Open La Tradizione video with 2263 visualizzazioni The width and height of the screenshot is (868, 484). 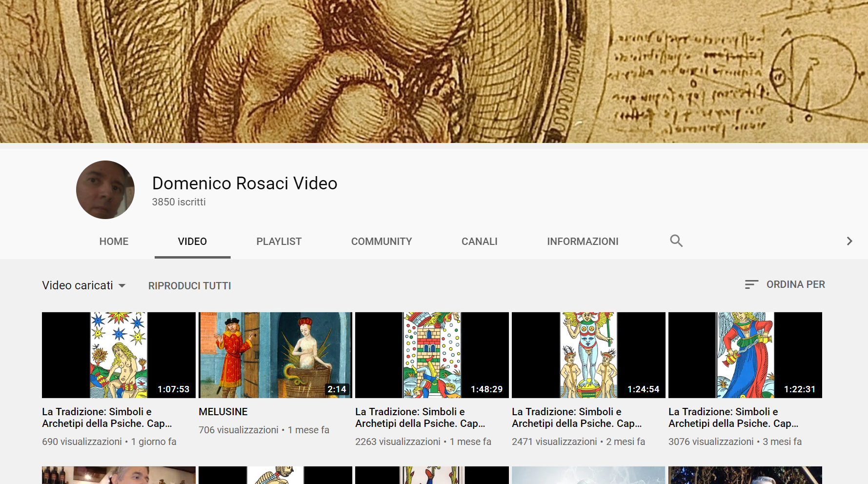point(421,418)
